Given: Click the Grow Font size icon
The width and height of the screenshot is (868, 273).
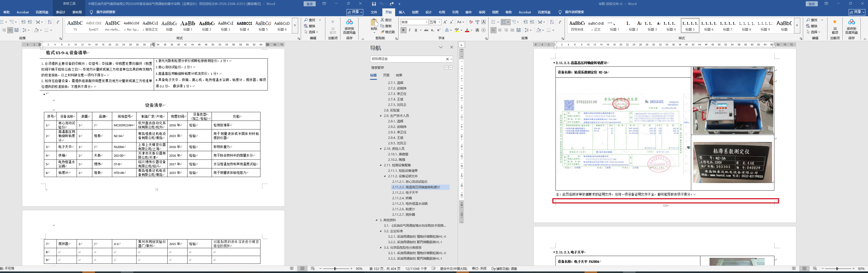Looking at the screenshot, I should [x=445, y=22].
